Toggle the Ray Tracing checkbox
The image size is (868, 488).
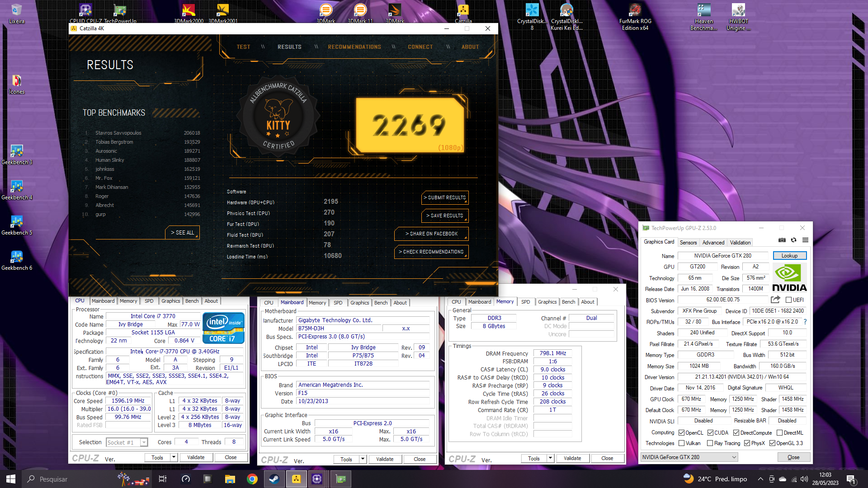[x=710, y=443]
